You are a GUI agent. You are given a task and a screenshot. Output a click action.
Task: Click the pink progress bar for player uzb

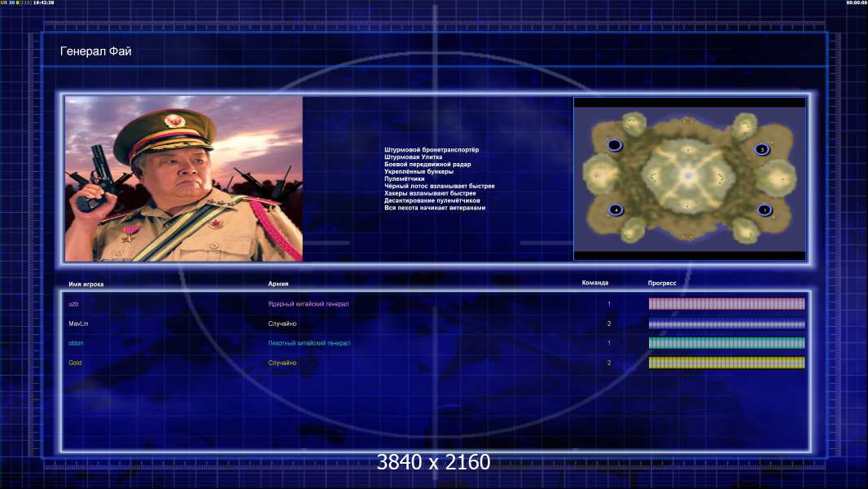(726, 303)
